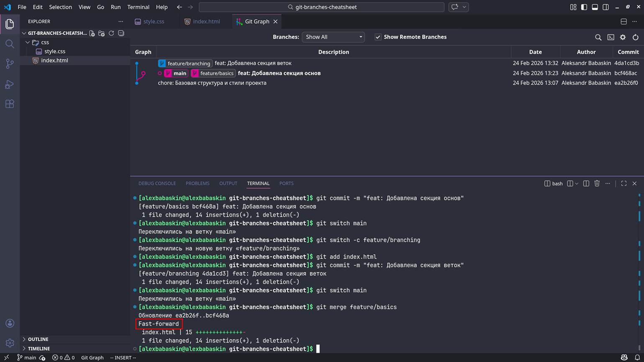Toggle the bottom panel layout button
The height and width of the screenshot is (362, 644).
point(595,7)
